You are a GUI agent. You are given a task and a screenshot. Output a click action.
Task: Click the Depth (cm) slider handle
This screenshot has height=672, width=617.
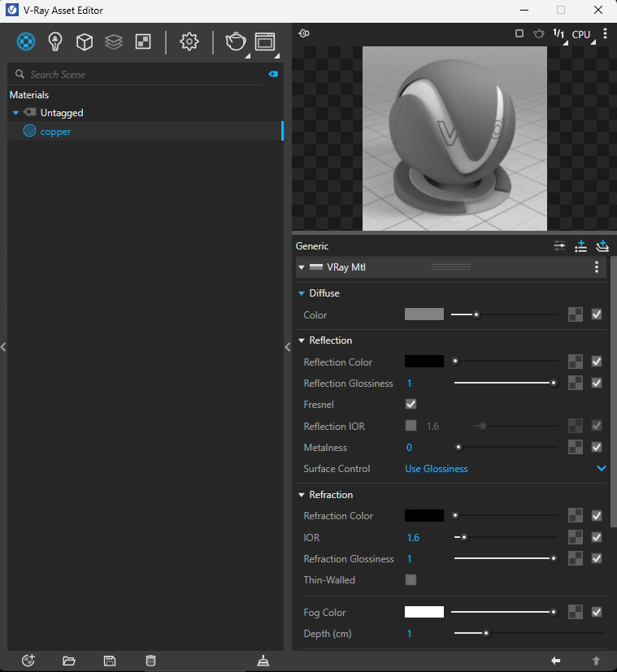click(486, 633)
